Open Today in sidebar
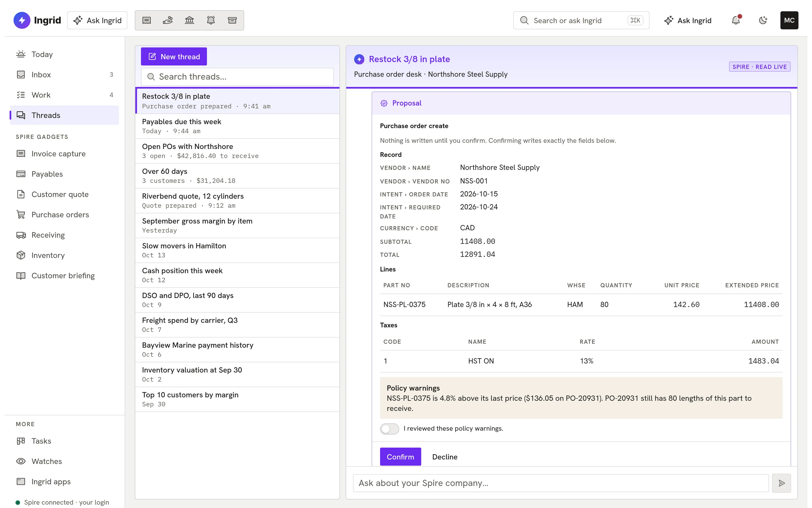This screenshot has width=812, height=508. [64, 54]
